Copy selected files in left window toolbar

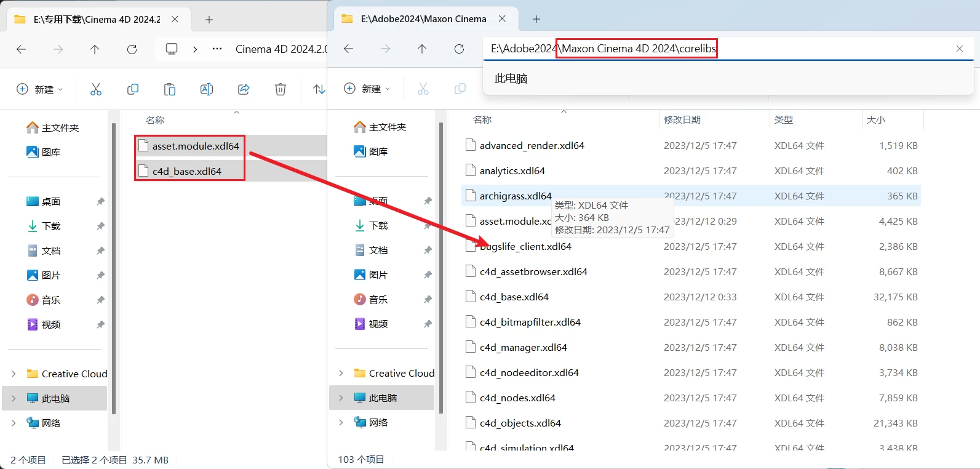click(x=133, y=89)
